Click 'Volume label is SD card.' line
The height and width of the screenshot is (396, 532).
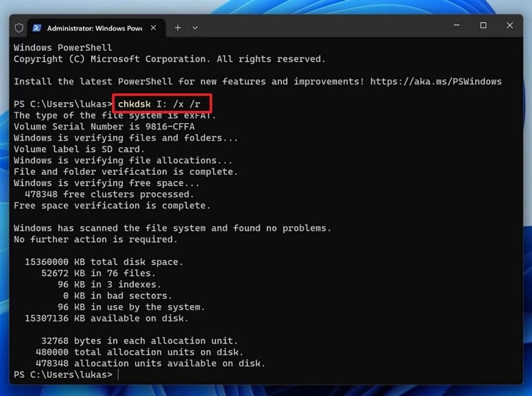tap(79, 149)
